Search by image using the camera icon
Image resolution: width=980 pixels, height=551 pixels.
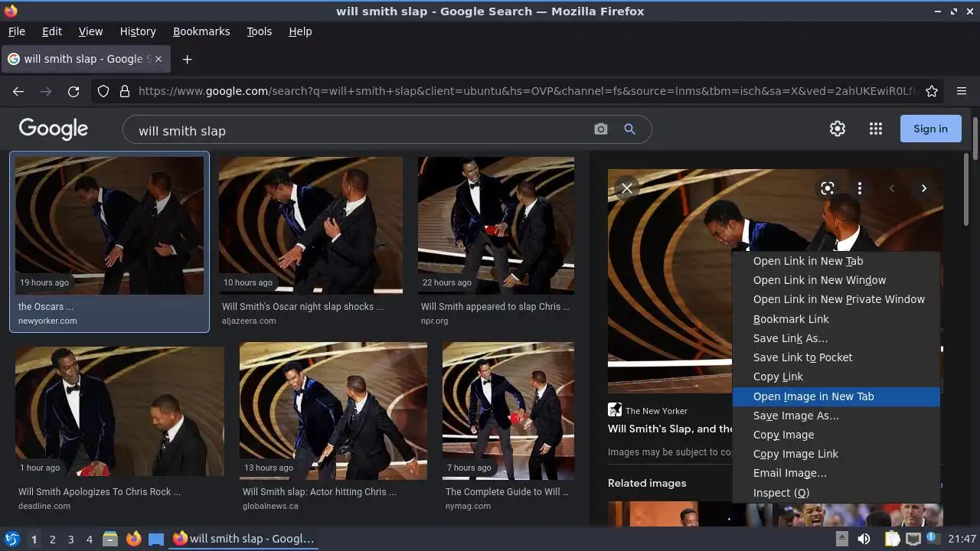(601, 129)
